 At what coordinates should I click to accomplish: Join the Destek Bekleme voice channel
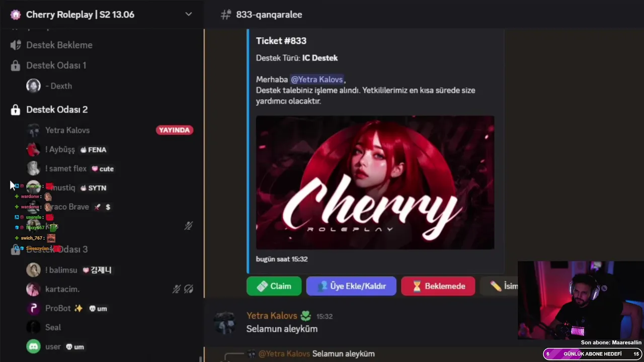[x=59, y=45]
